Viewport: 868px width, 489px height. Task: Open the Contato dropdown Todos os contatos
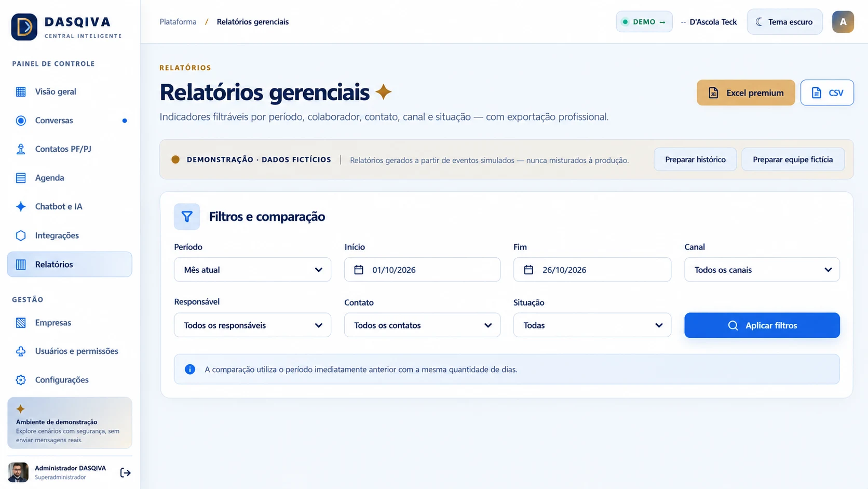(423, 325)
